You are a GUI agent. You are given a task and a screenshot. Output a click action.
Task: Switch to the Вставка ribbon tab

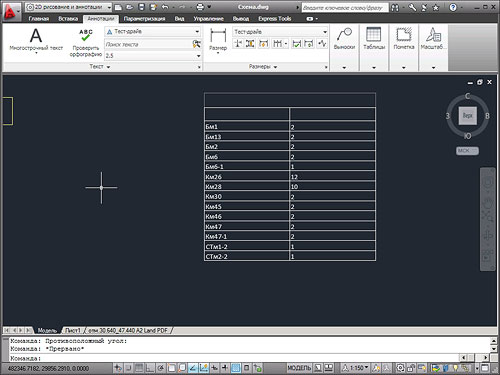tap(68, 19)
